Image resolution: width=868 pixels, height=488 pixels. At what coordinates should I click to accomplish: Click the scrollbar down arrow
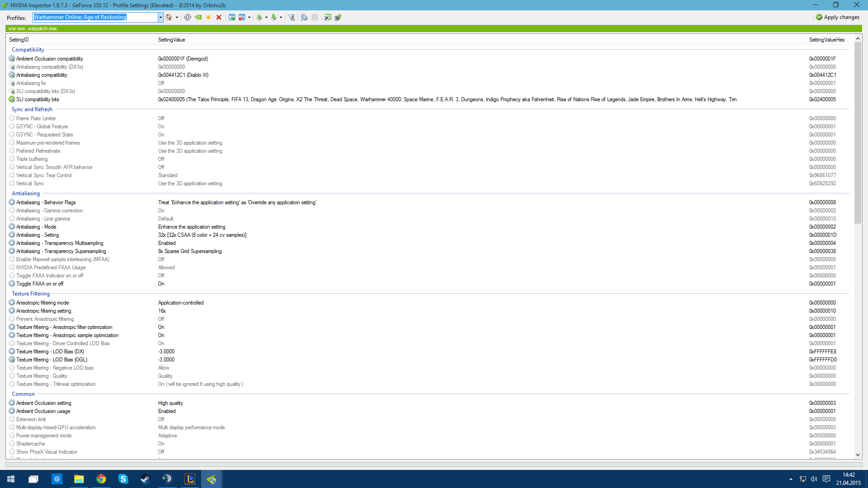pyautogui.click(x=858, y=455)
